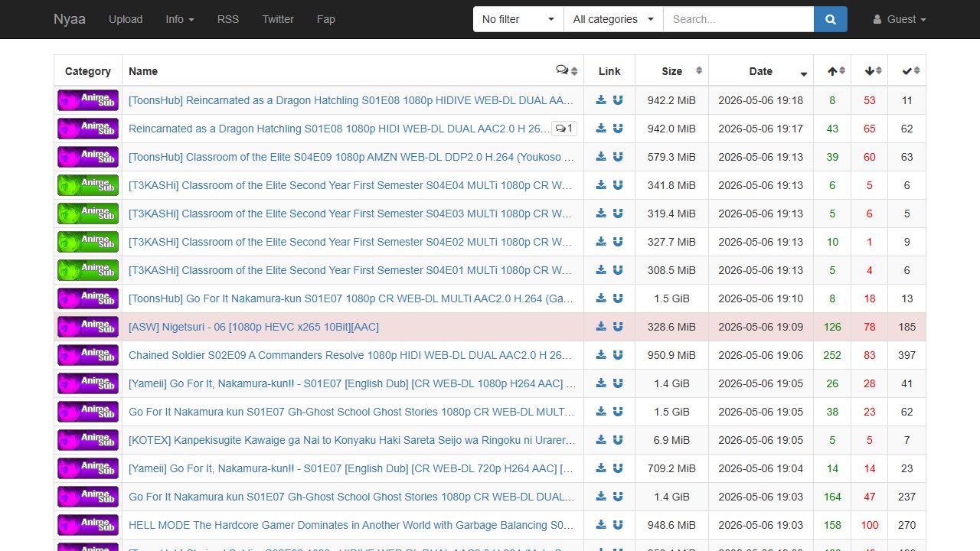Click size value 328.6 MiB
Screen dimensions: 980x551
(671, 327)
